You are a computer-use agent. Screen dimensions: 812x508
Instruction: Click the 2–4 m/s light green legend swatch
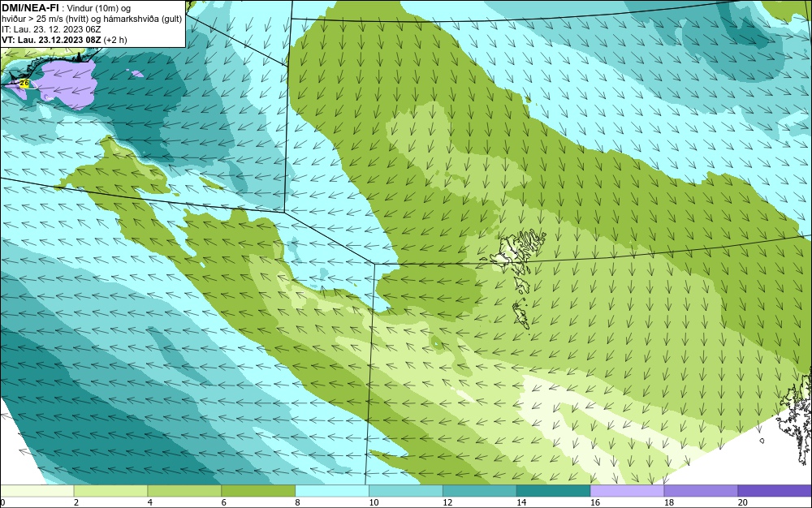click(x=110, y=491)
